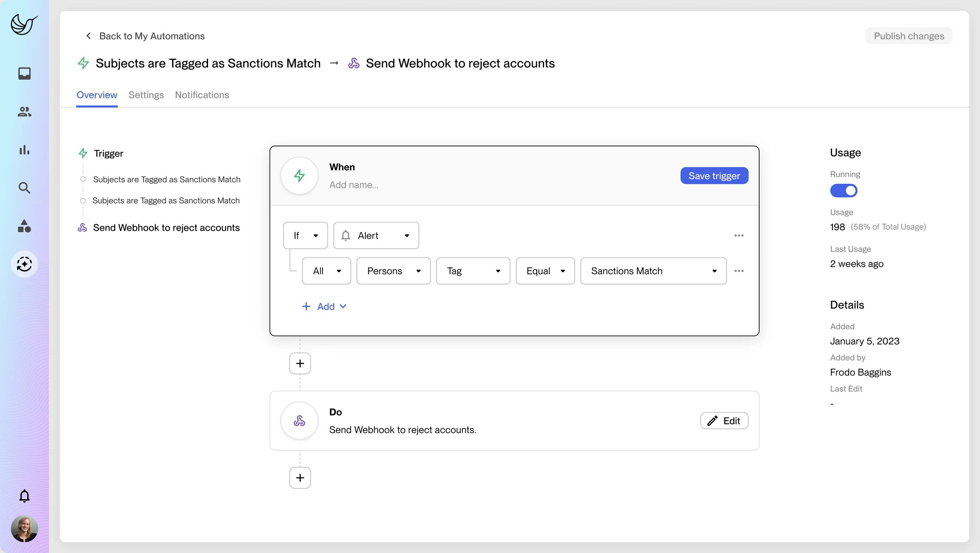Screen dimensions: 980x553
Task: Click the lightning bolt icon in When card
Action: 299,176
